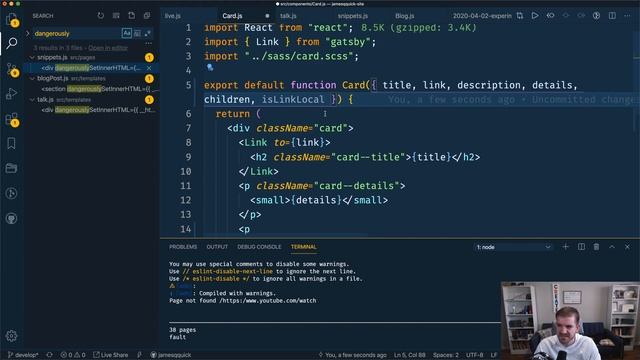Open the DEBUG CONSOLE panel tab
The height and width of the screenshot is (360, 640).
[x=259, y=247]
